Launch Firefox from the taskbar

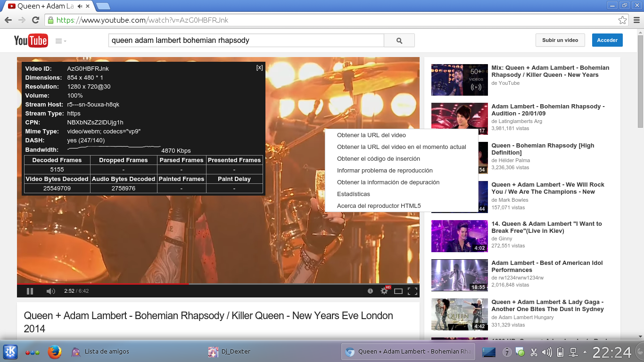[55, 352]
